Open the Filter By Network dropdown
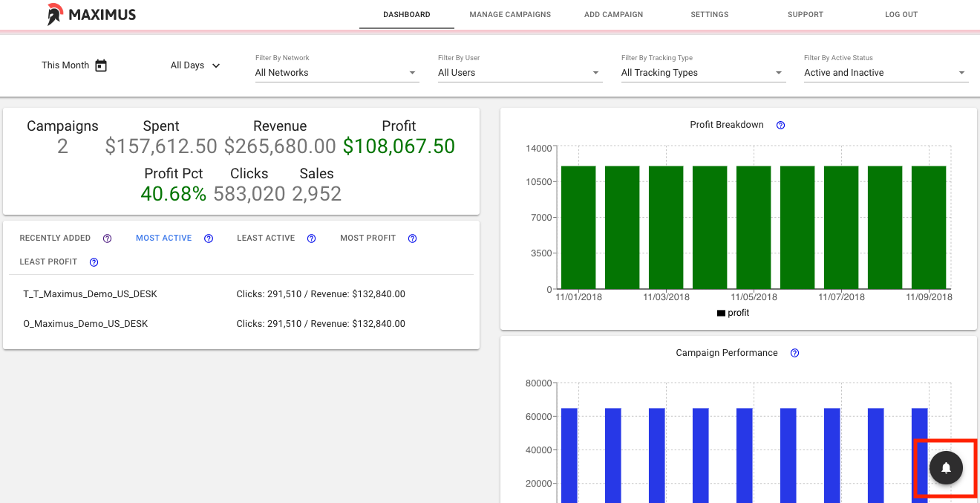The height and width of the screenshot is (503, 980). click(x=337, y=73)
